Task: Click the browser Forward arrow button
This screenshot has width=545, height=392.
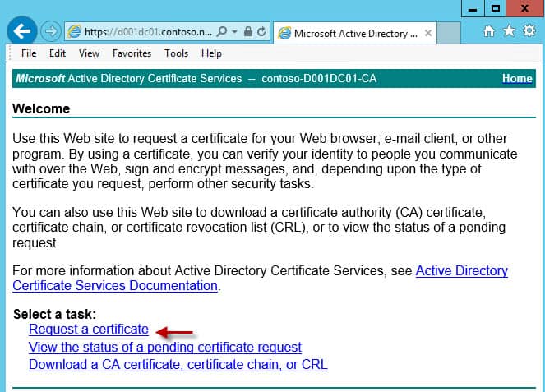Action: point(51,31)
